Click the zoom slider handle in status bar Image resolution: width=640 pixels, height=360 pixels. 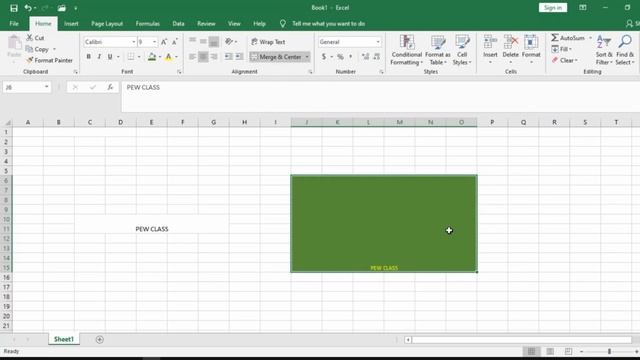click(x=609, y=351)
